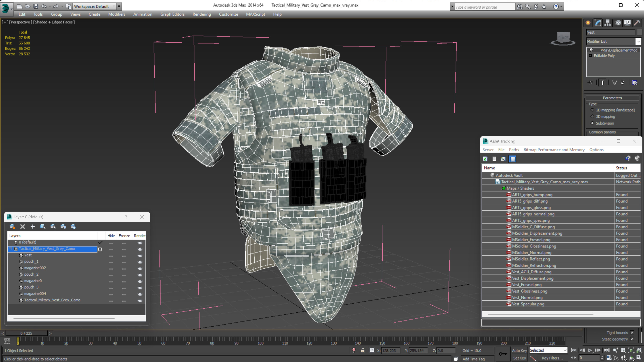This screenshot has width=644, height=362.
Task: Click the Save File toolbar icon
Action: point(36,6)
